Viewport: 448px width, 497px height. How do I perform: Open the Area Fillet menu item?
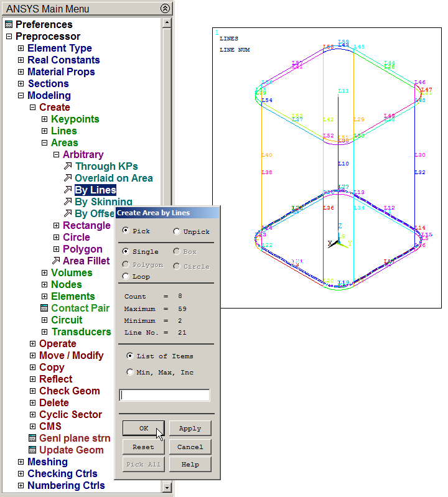pos(86,261)
